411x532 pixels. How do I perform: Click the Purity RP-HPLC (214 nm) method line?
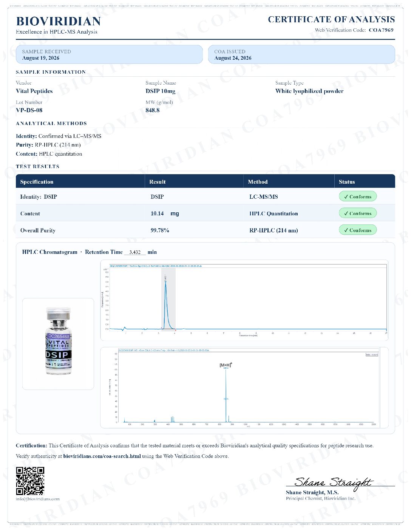tap(48, 145)
